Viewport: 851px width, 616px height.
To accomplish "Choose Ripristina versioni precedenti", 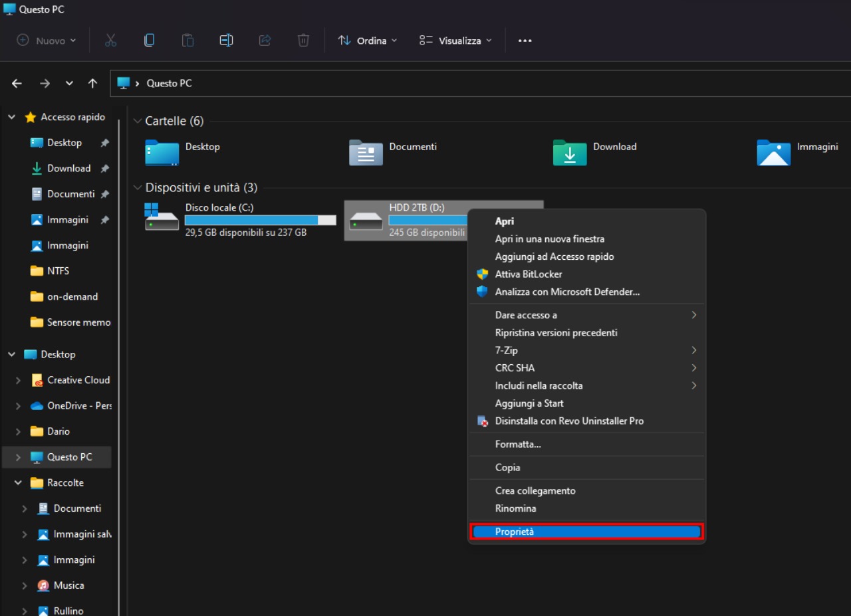I will [x=587, y=332].
